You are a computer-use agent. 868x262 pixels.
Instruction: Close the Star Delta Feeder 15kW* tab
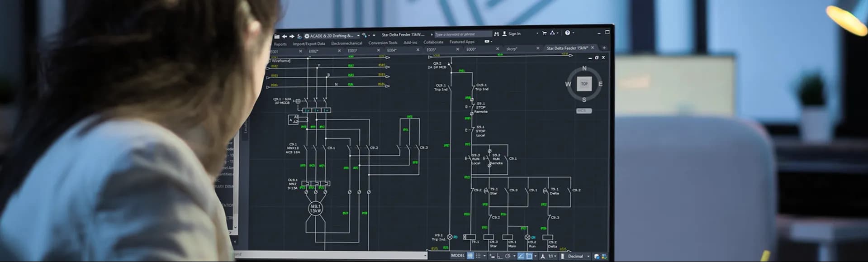(x=593, y=48)
